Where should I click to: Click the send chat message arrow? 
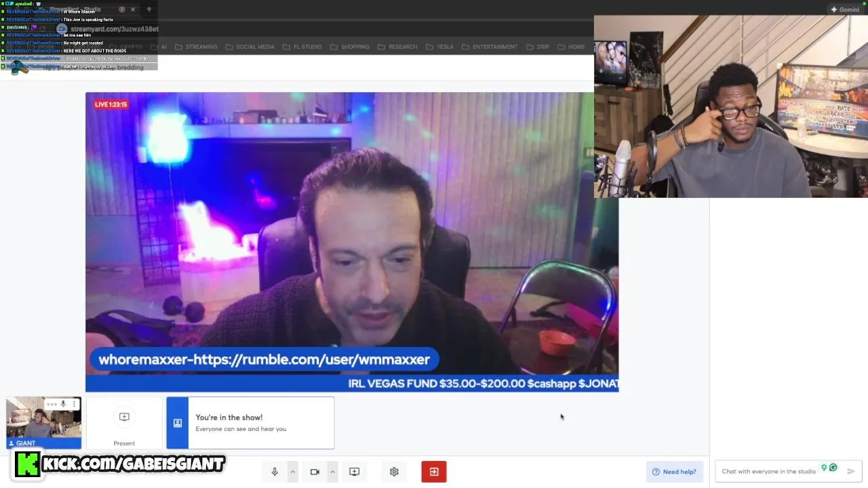tap(851, 471)
